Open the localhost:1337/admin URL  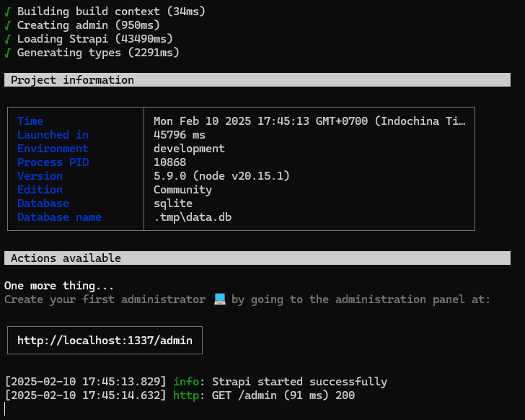tap(105, 340)
